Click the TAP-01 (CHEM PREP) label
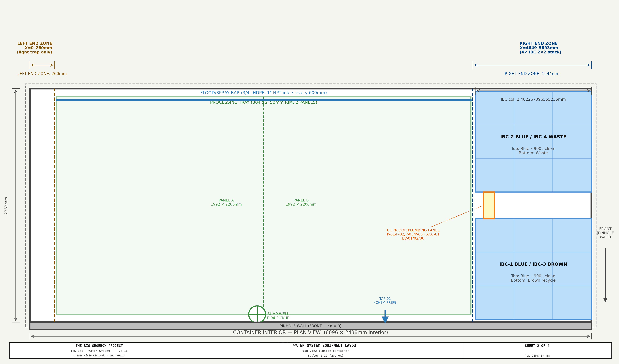 (x=385, y=301)
